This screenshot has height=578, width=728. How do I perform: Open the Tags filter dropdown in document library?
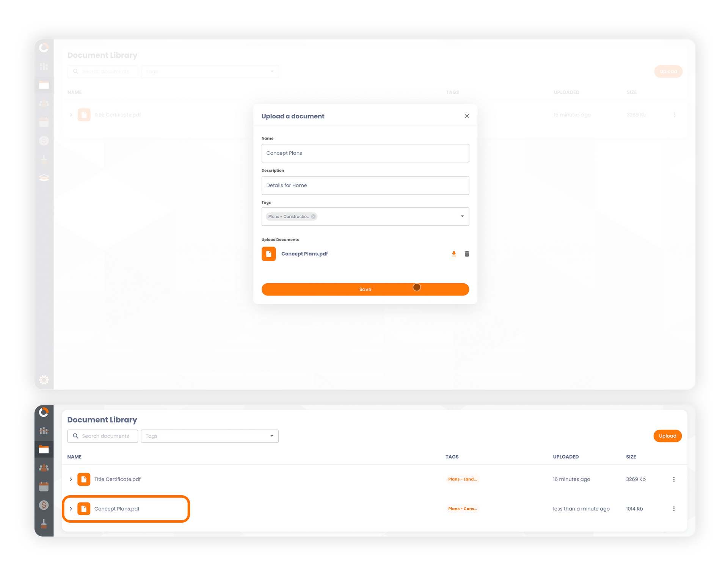pyautogui.click(x=210, y=436)
